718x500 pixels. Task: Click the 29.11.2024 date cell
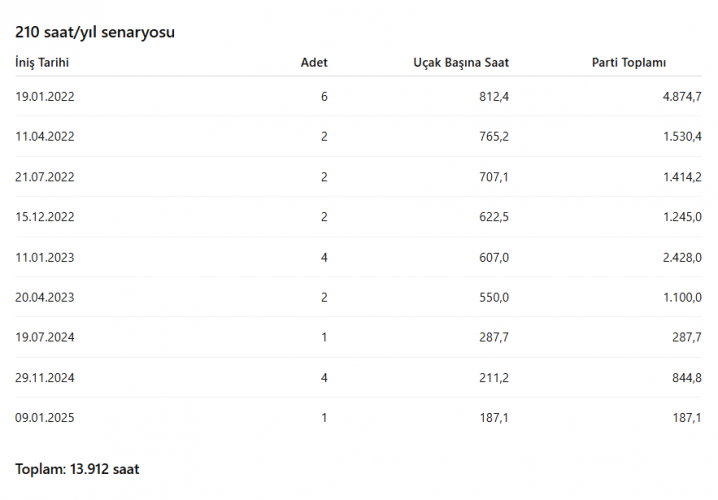coord(44,378)
